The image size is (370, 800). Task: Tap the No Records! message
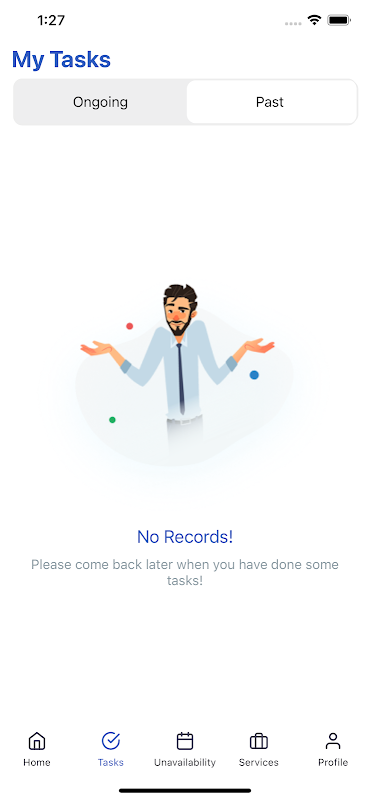[185, 537]
